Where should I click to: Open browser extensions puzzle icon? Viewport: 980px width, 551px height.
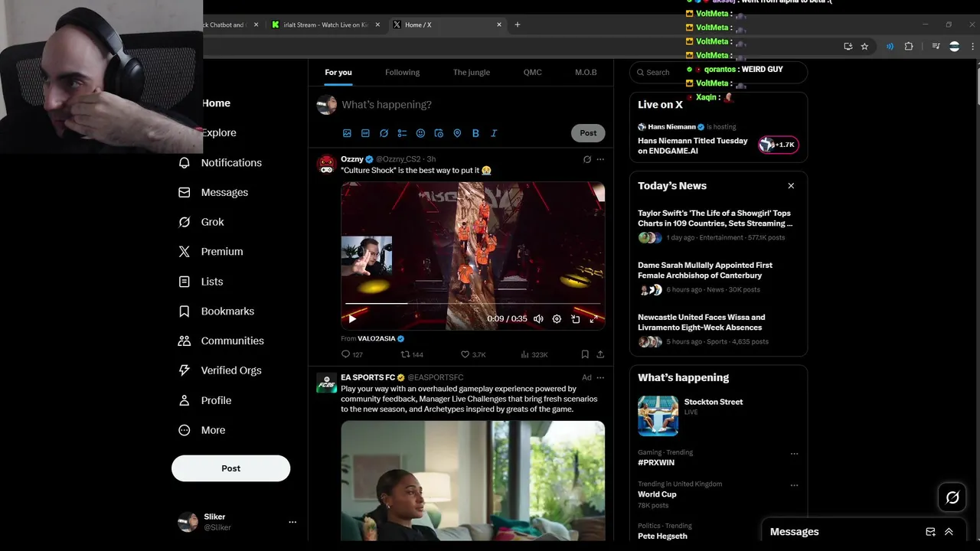(x=909, y=47)
